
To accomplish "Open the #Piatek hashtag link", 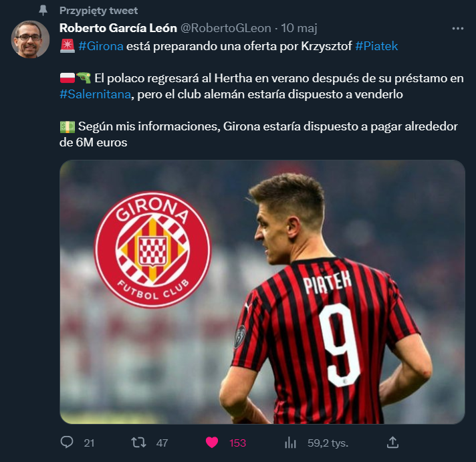I will tap(376, 46).
